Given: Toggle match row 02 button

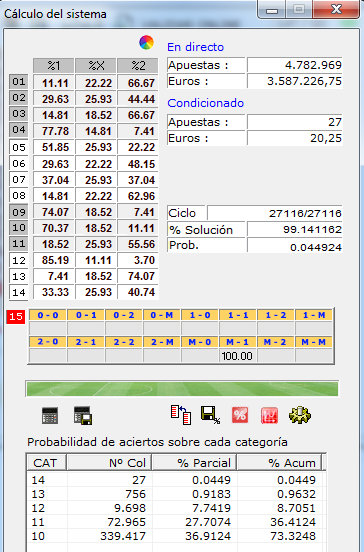Looking at the screenshot, I should 19,98.
